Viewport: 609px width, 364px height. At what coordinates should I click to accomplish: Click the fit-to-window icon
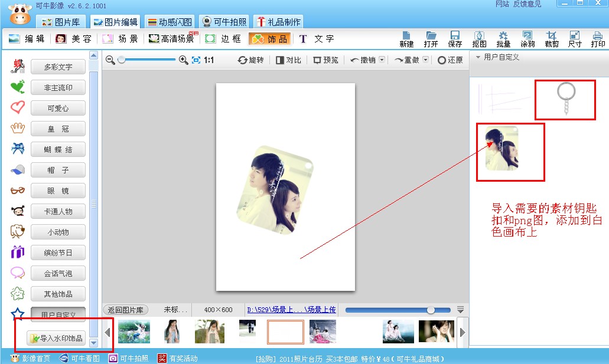tap(196, 60)
